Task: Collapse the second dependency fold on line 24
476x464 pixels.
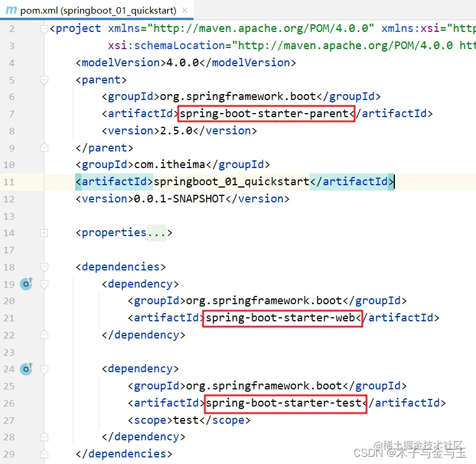Action: pos(44,369)
